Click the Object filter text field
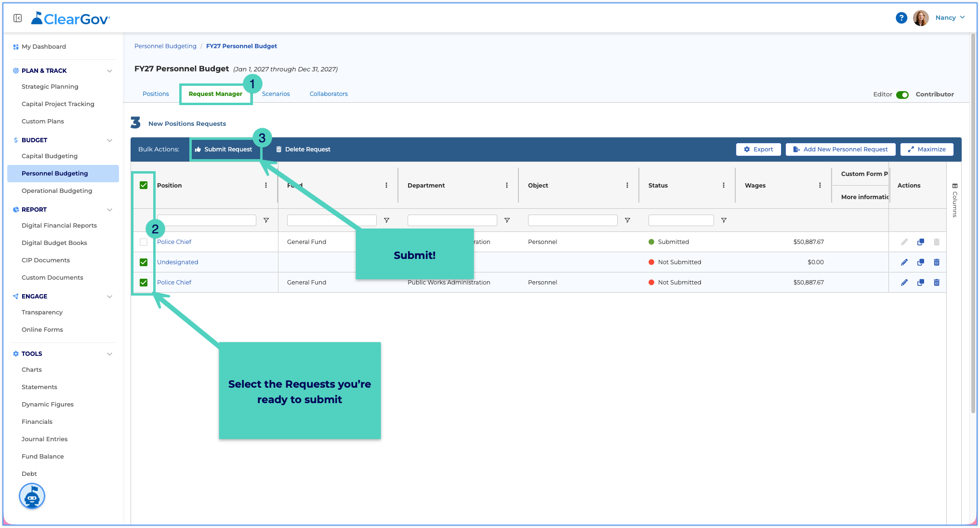Screen dimensions: 980x528 coord(572,220)
